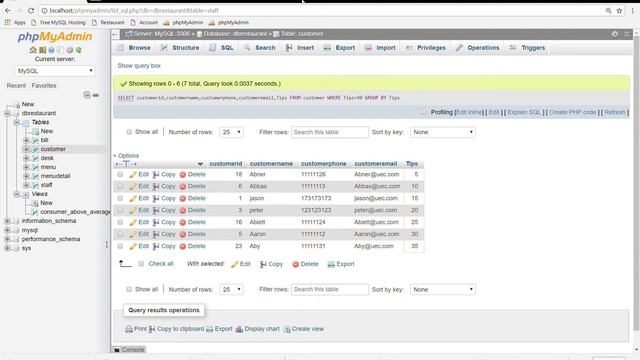Select the Abbas row checkbox

[x=120, y=186]
